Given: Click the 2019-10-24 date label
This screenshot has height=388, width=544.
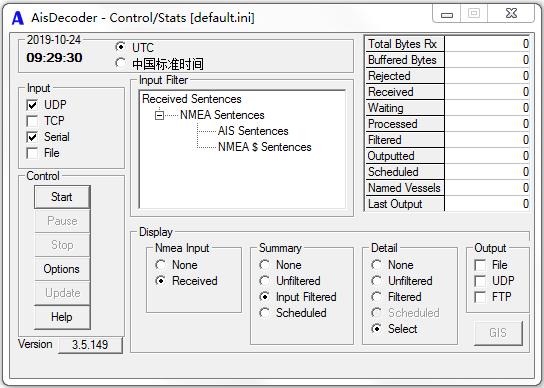Looking at the screenshot, I should click(54, 40).
